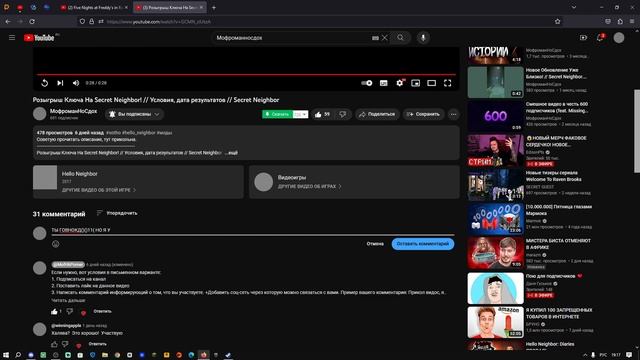Submit with Оставить комментарий button
Screen dimensions: 640x360
tap(423, 244)
